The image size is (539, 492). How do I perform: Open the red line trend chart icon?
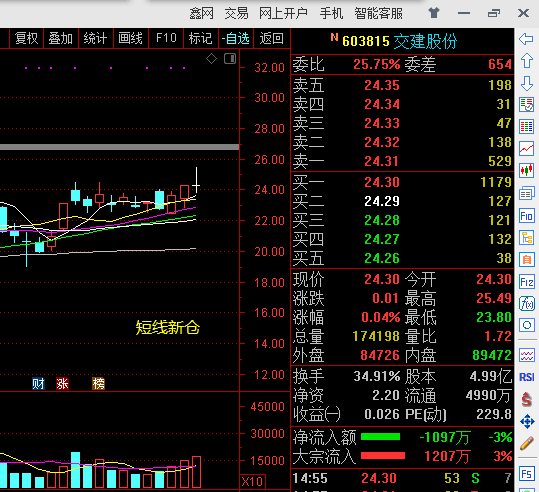[x=526, y=149]
